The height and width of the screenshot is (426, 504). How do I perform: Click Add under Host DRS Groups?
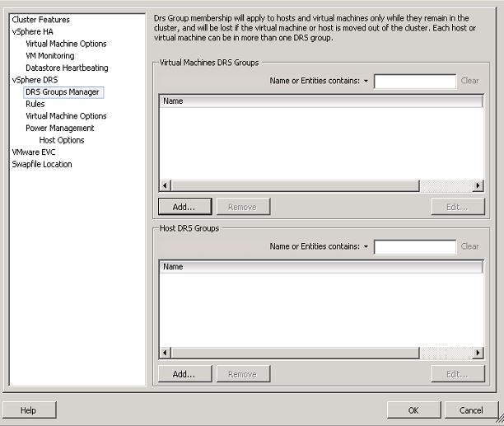pos(184,374)
